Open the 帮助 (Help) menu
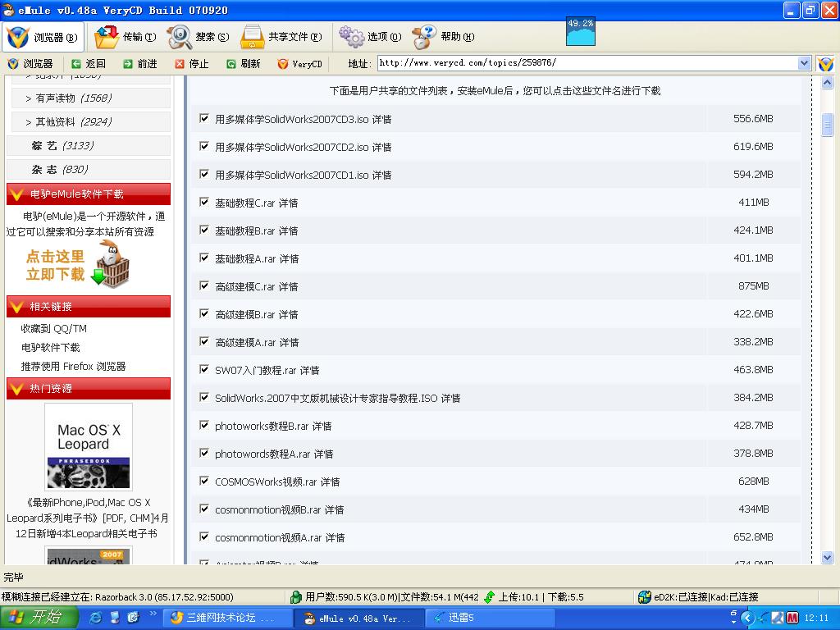Viewport: 840px width, 630px height. pyautogui.click(x=443, y=37)
